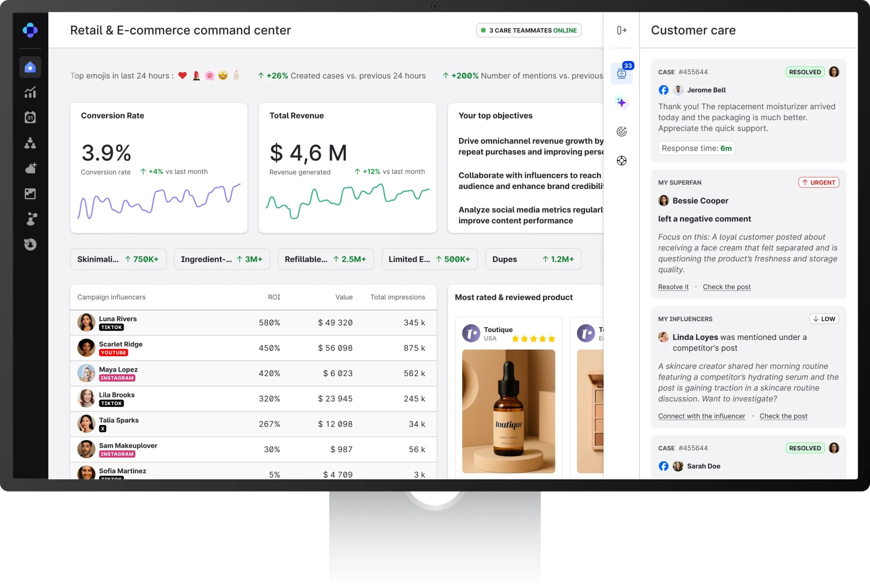Click the Toutique facial serum product image
Screen dimensions: 870x588
point(508,411)
